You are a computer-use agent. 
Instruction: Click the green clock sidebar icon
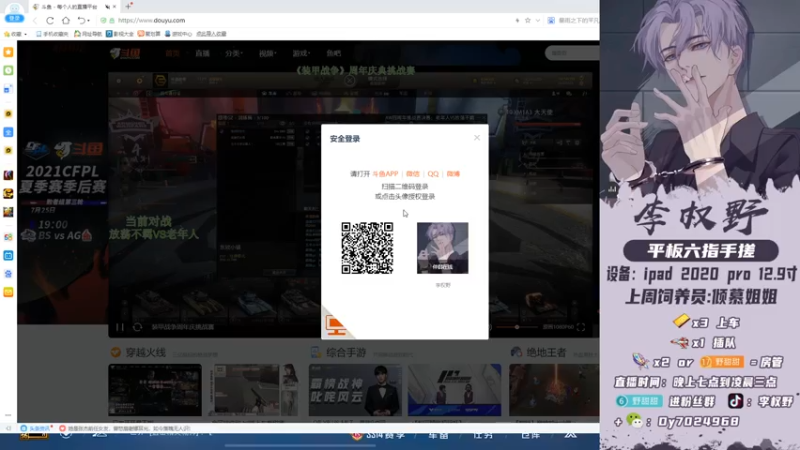8,70
